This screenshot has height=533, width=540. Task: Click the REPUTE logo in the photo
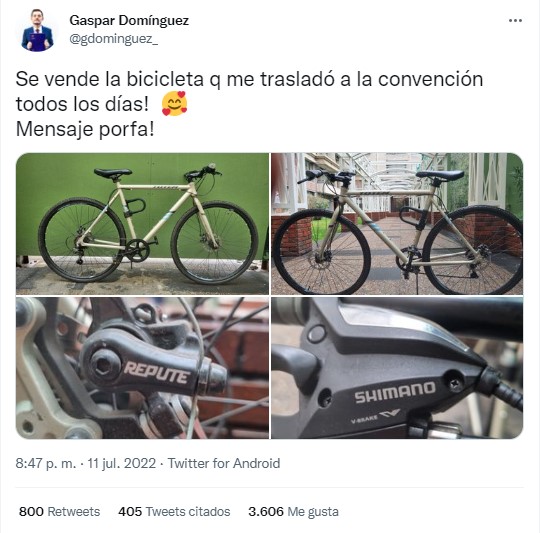[157, 373]
